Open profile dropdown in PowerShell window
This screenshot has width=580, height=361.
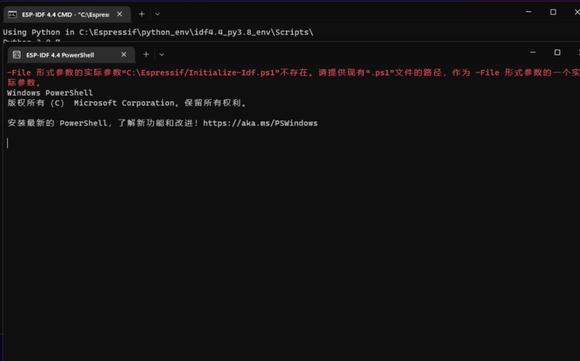tap(162, 54)
